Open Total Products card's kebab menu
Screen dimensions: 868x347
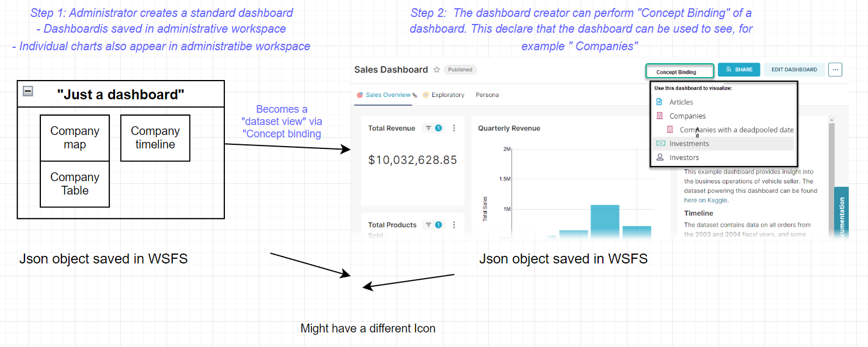coord(454,225)
